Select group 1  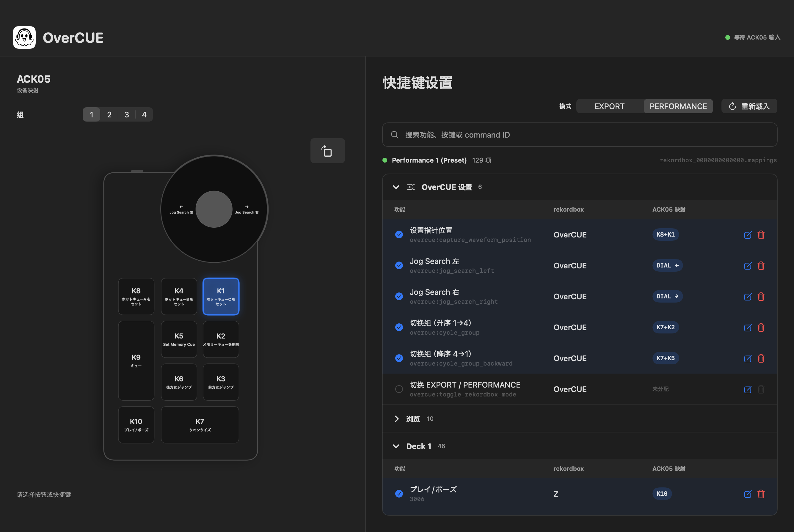[91, 115]
